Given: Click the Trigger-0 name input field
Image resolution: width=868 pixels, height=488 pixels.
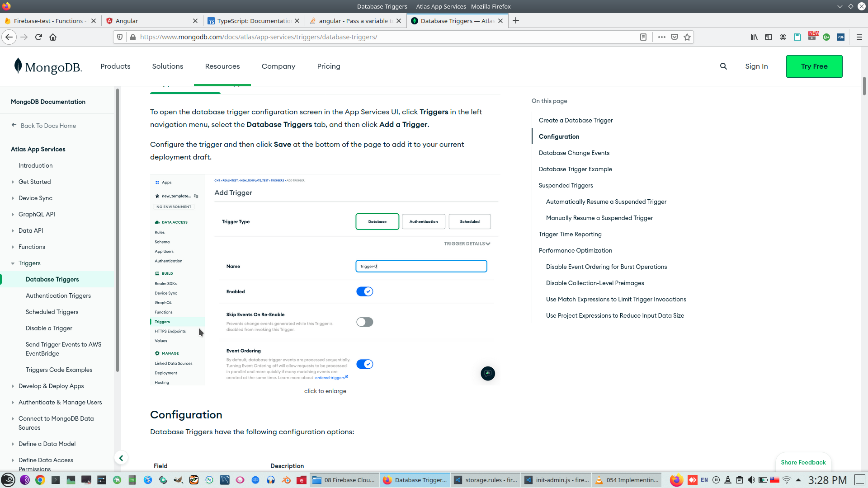Looking at the screenshot, I should (421, 266).
